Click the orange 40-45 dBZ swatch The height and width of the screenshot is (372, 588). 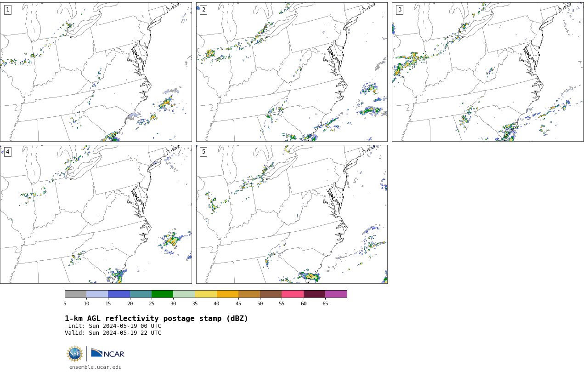point(227,294)
